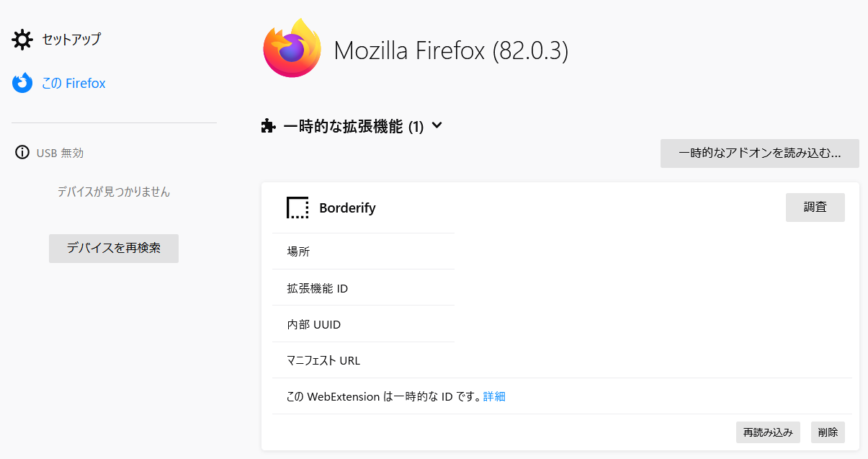Click the マニフェスト URL row
Viewport: 868px width, 459px height.
point(323,360)
